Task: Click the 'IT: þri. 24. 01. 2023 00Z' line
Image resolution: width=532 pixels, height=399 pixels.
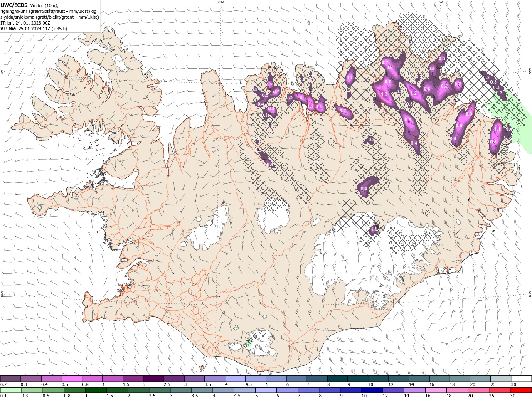Action: pos(25,23)
